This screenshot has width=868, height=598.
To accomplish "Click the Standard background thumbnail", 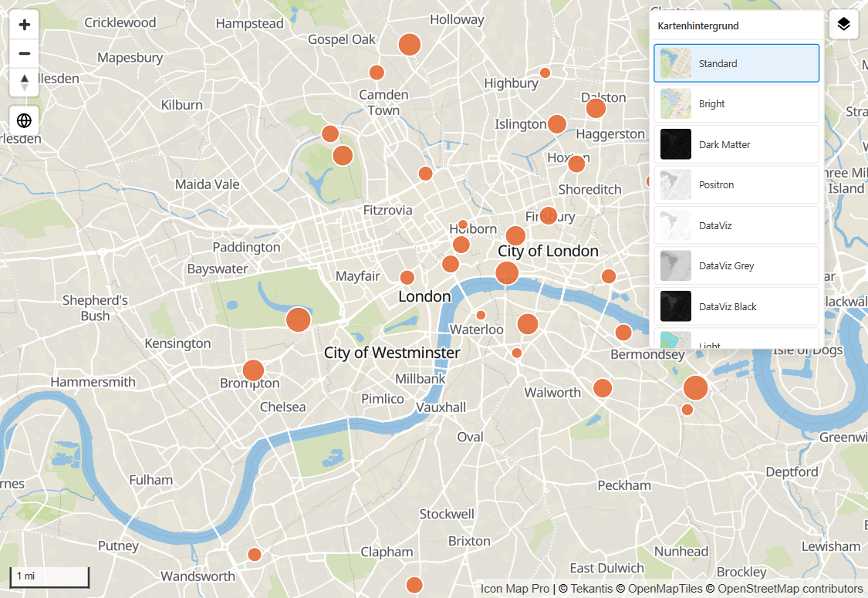I will [x=675, y=63].
